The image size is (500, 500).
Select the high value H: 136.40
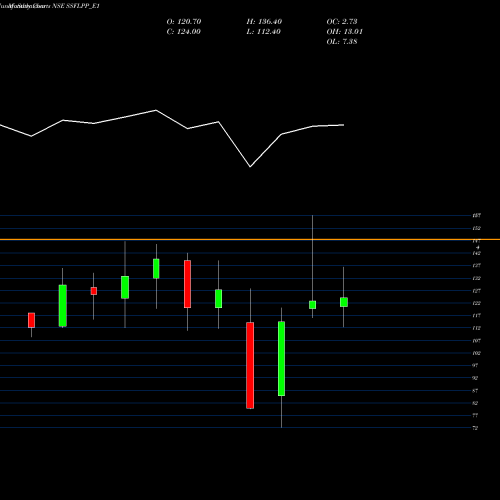tap(264, 22)
